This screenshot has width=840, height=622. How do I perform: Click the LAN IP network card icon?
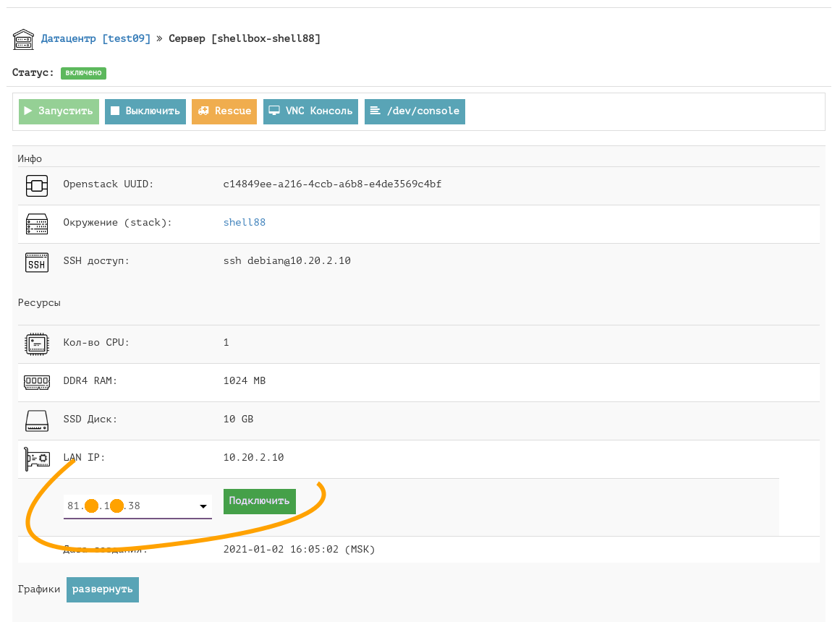click(36, 459)
